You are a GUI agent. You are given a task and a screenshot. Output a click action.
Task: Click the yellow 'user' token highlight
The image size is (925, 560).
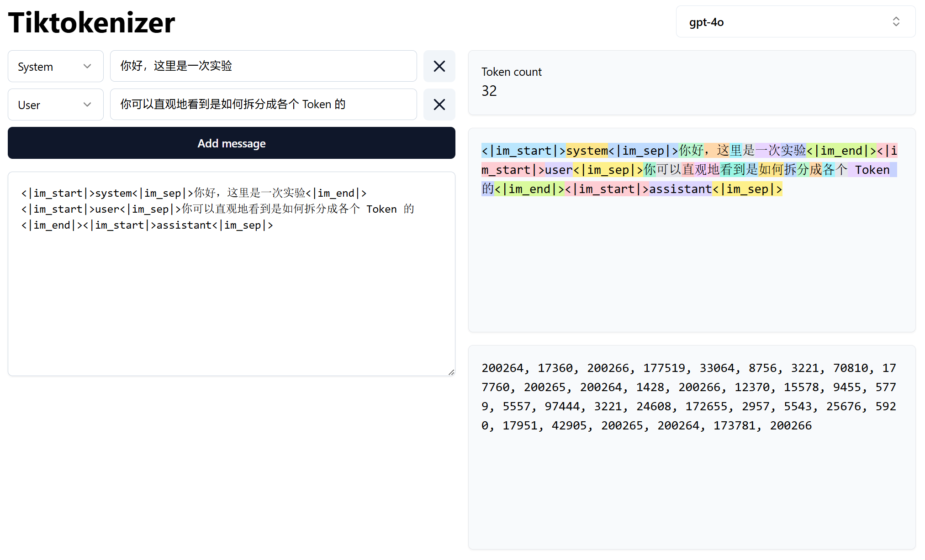(x=558, y=170)
